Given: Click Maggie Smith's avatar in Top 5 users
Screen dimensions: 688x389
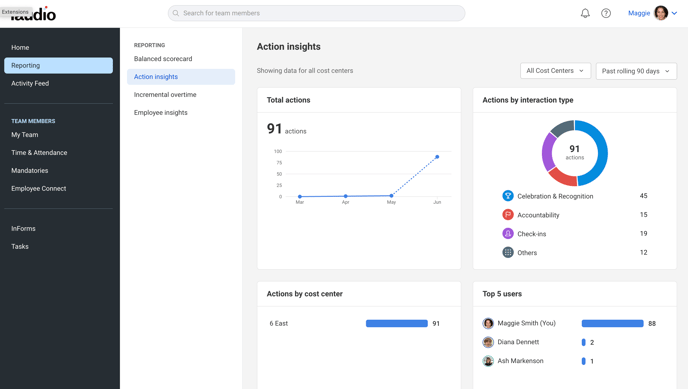Looking at the screenshot, I should [488, 323].
